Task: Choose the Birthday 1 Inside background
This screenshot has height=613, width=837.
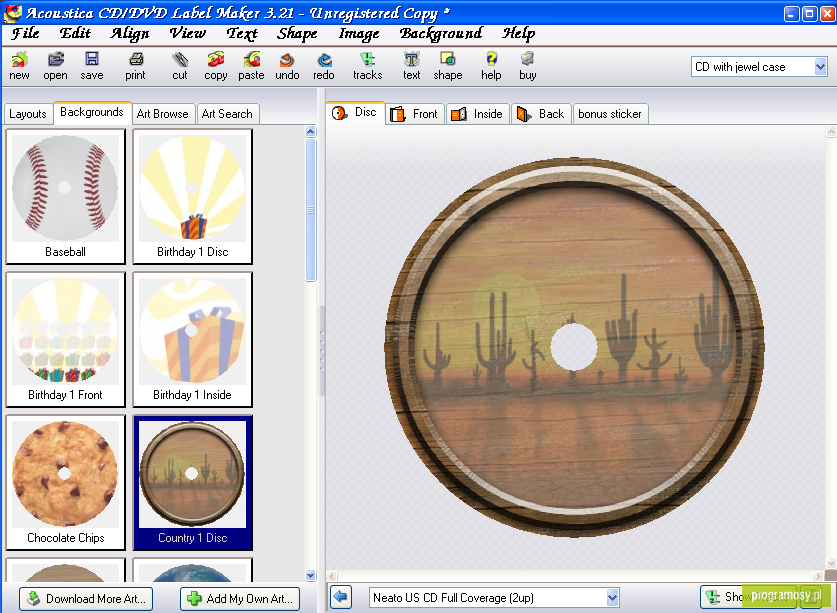Action: click(x=192, y=339)
